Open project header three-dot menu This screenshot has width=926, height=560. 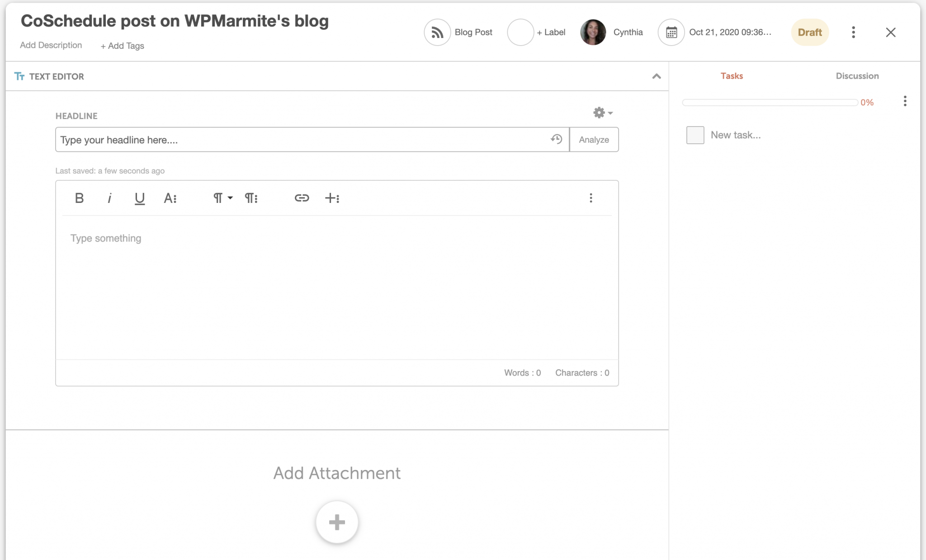pos(853,32)
